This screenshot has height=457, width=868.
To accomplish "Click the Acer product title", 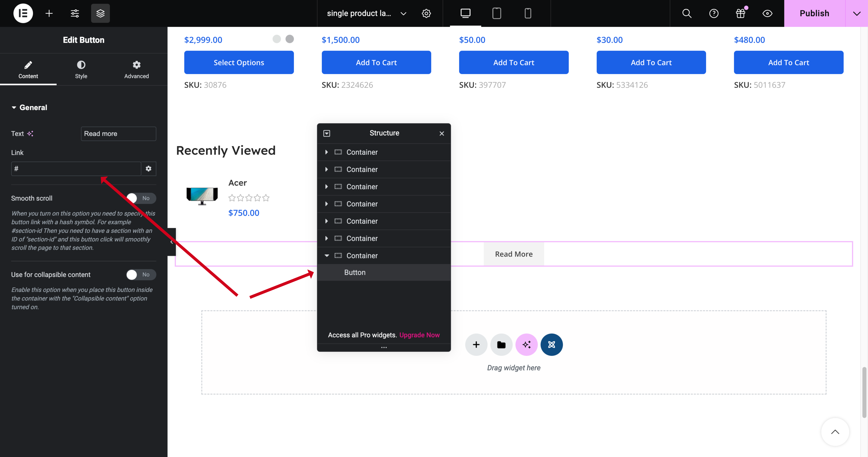I will tap(238, 183).
